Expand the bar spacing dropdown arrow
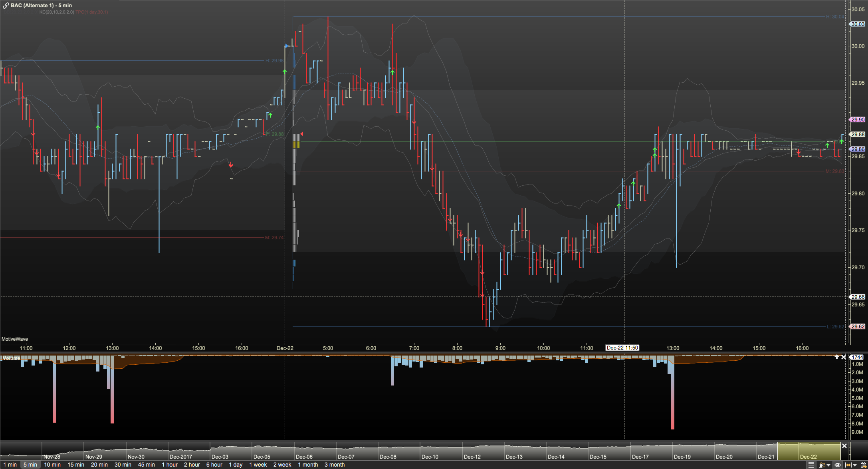 (x=854, y=465)
